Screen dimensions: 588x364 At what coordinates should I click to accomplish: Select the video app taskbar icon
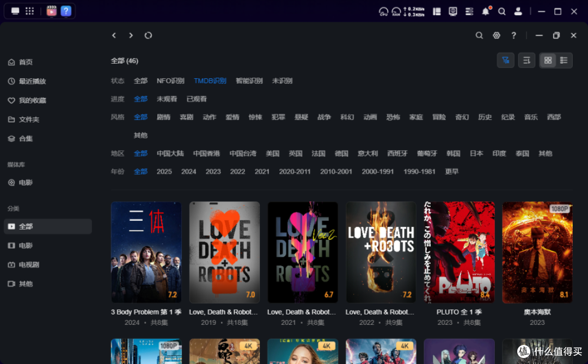click(51, 11)
